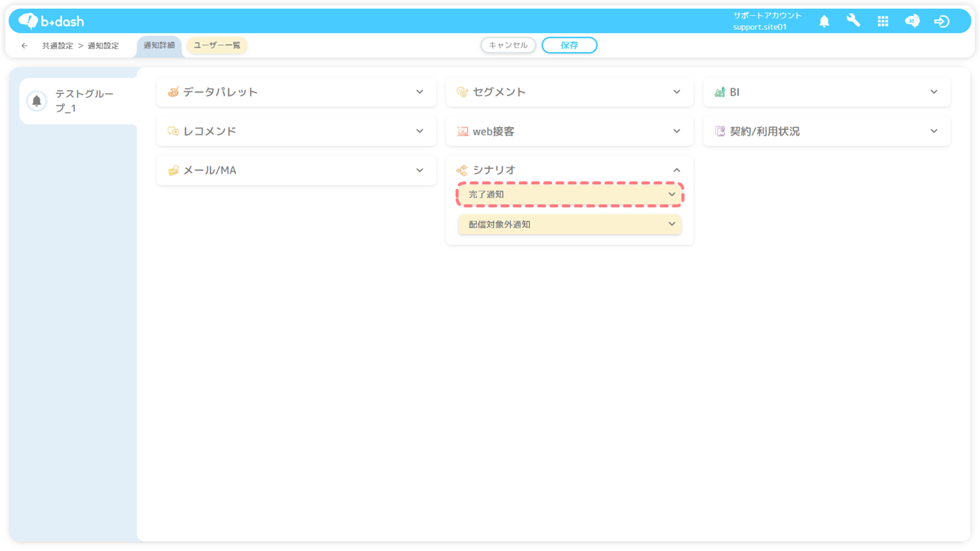Image resolution: width=980 pixels, height=551 pixels.
Task: Click bell icon next to テストグループ_1
Action: [37, 101]
